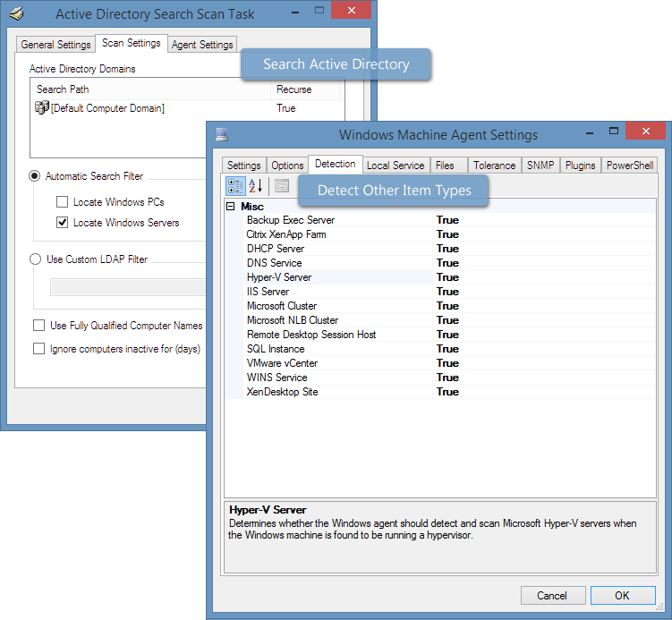Click the Property Pages toolbar icon
Viewport: 672px width, 620px height.
pyautogui.click(x=282, y=186)
